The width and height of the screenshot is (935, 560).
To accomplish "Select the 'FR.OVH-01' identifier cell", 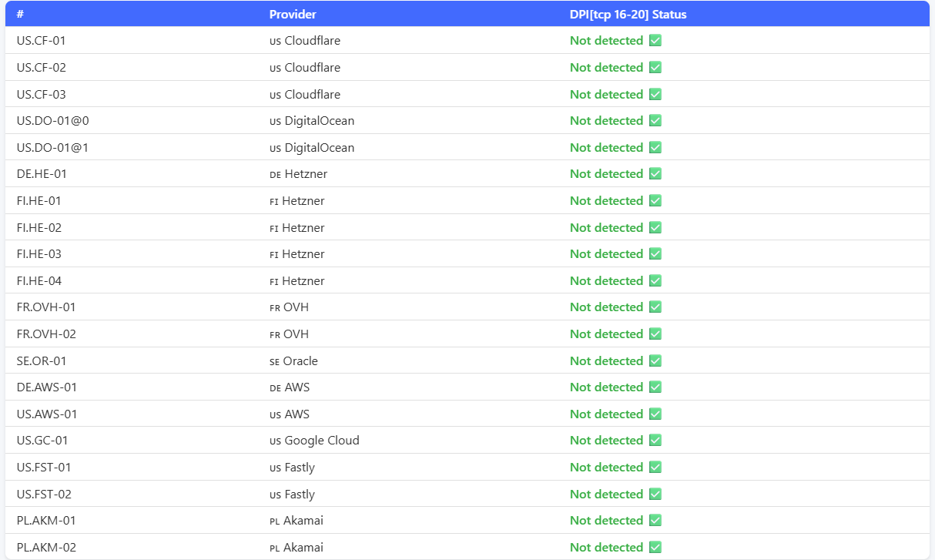I will [46, 307].
